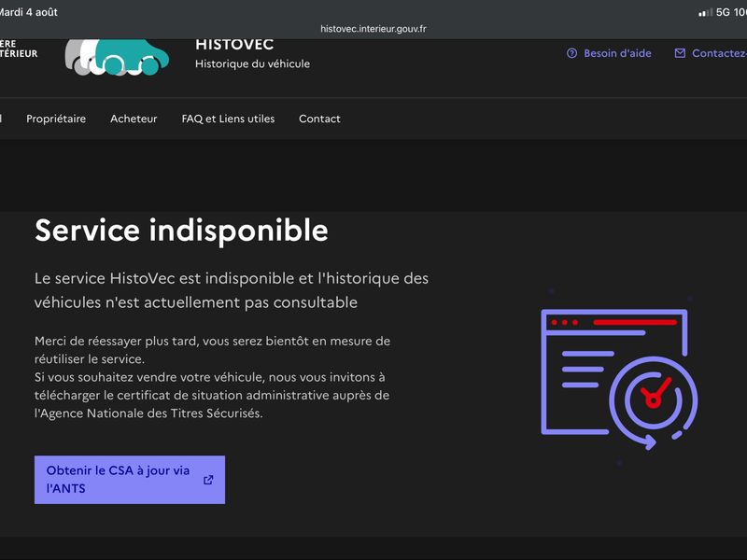
Task: Click the Ministère de l'Intérieur logo text
Action: 19,49
